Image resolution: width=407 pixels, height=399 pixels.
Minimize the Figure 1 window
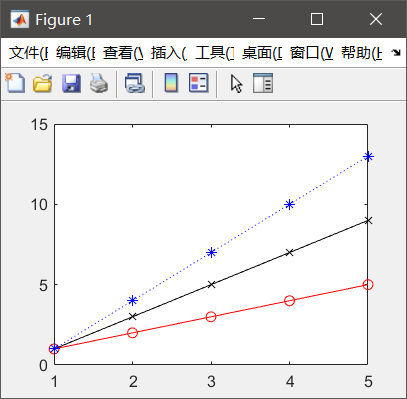[x=259, y=19]
